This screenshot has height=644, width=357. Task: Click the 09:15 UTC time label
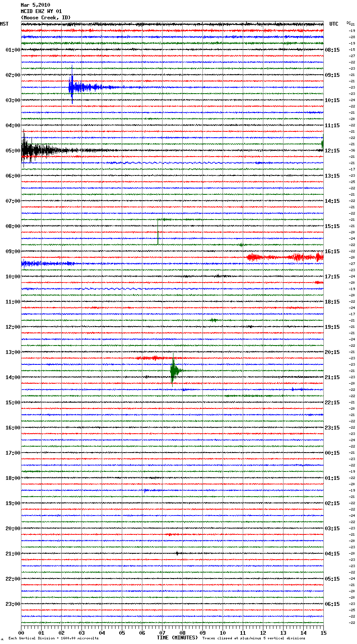click(x=332, y=75)
